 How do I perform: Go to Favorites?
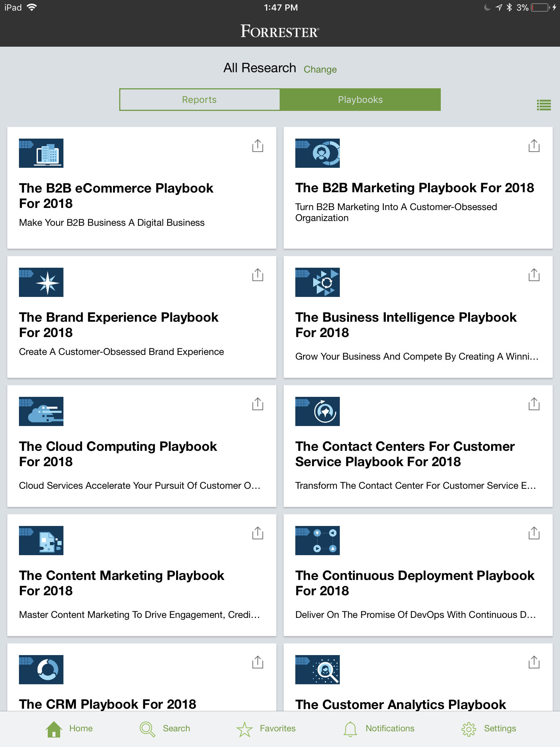[266, 728]
